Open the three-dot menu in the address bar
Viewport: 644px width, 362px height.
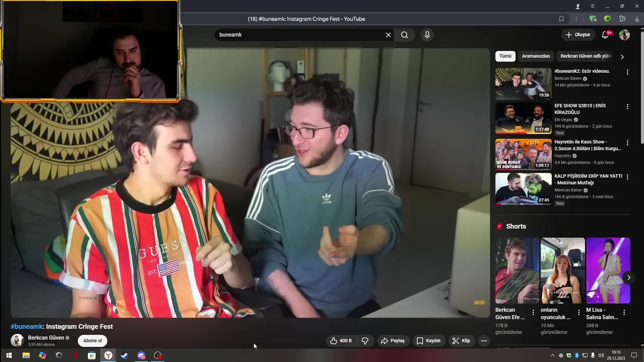[576, 19]
